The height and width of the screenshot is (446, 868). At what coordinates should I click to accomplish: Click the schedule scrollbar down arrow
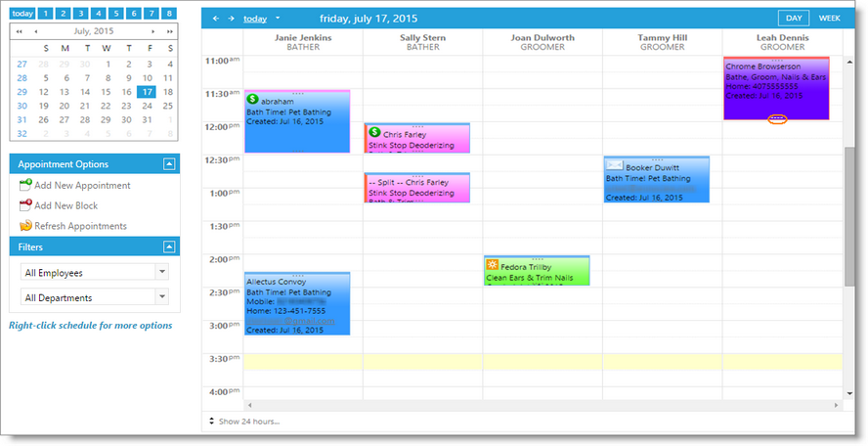[x=849, y=393]
